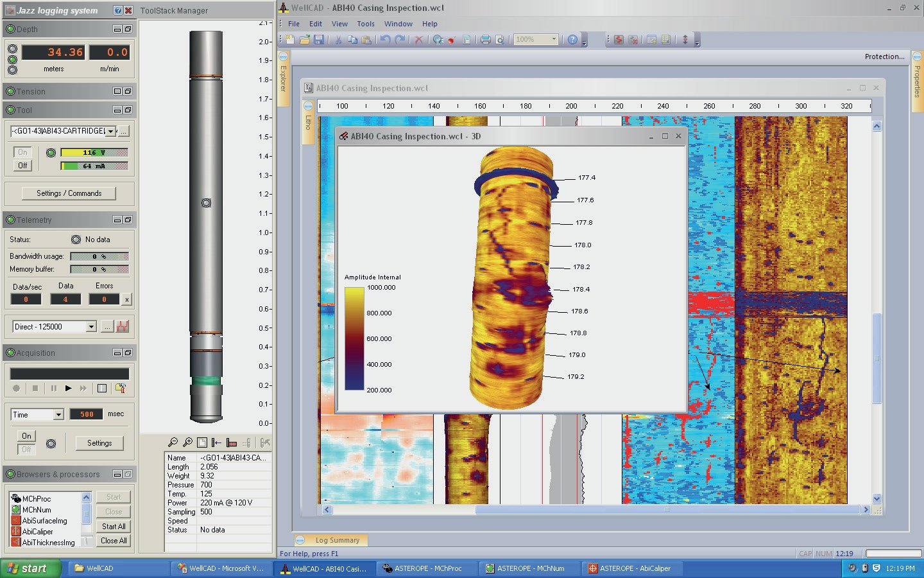The image size is (924, 578).
Task: Open the Window menu
Action: pos(398,24)
